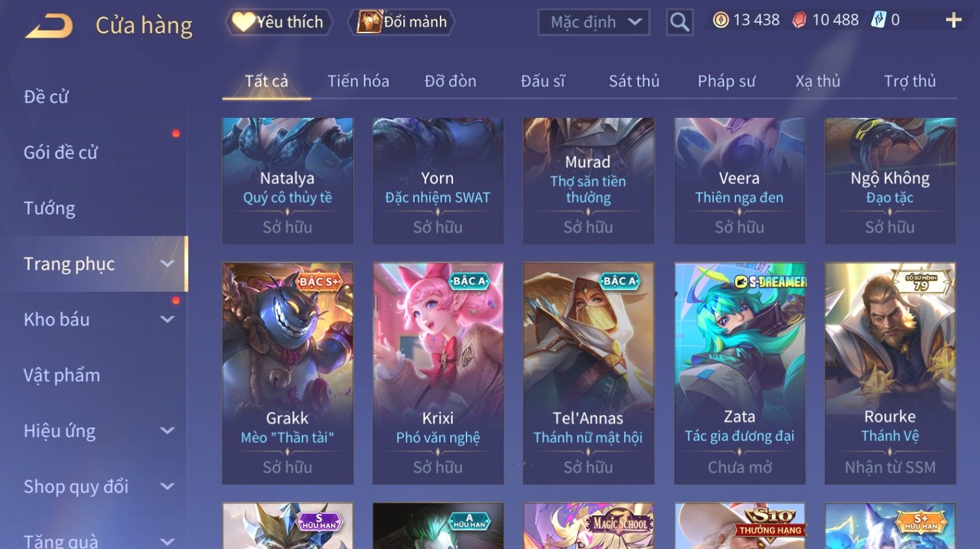
Task: Tap the plus icon to add currency
Action: tap(953, 20)
